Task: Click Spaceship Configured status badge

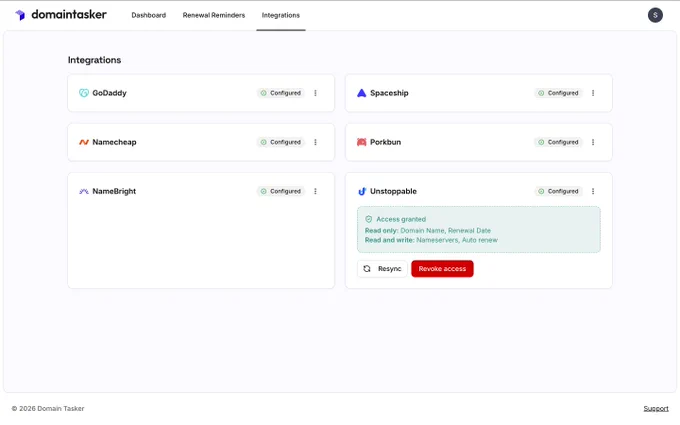Action: 559,93
